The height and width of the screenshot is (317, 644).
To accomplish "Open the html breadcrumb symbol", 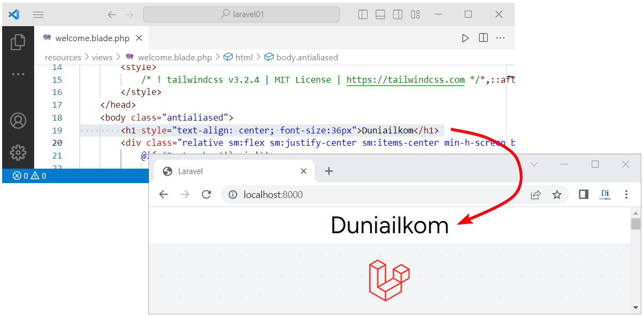I will pyautogui.click(x=238, y=57).
